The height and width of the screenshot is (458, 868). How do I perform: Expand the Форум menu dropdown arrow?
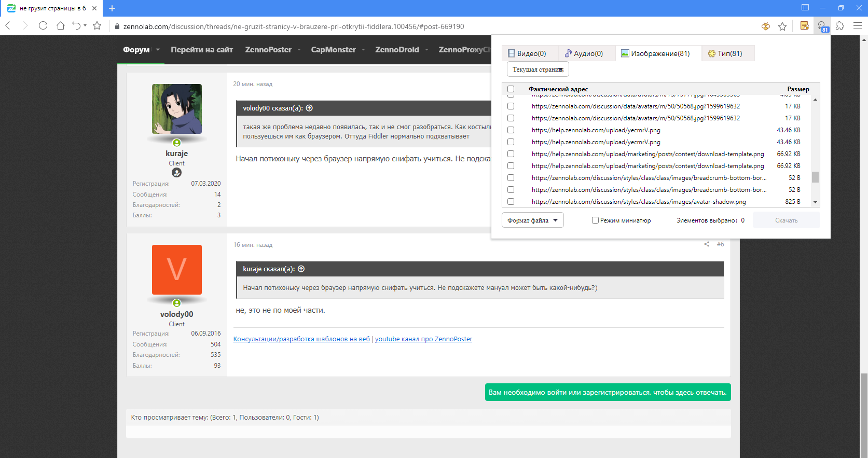(158, 50)
